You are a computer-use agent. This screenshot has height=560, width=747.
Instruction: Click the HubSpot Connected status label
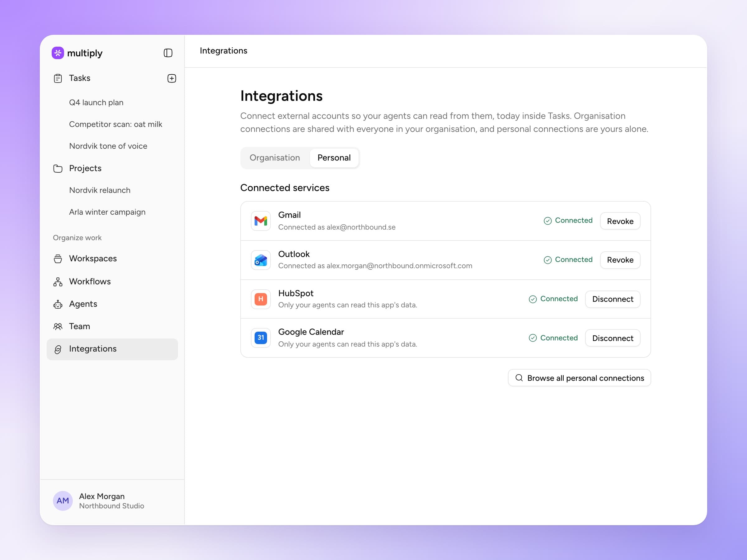click(x=553, y=299)
